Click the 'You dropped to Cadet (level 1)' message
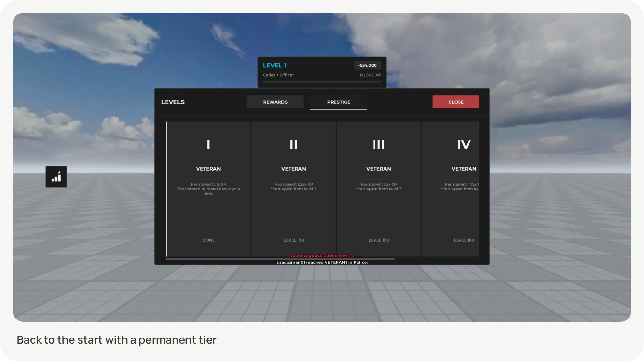Screen dimensions: 644x361 322,255
